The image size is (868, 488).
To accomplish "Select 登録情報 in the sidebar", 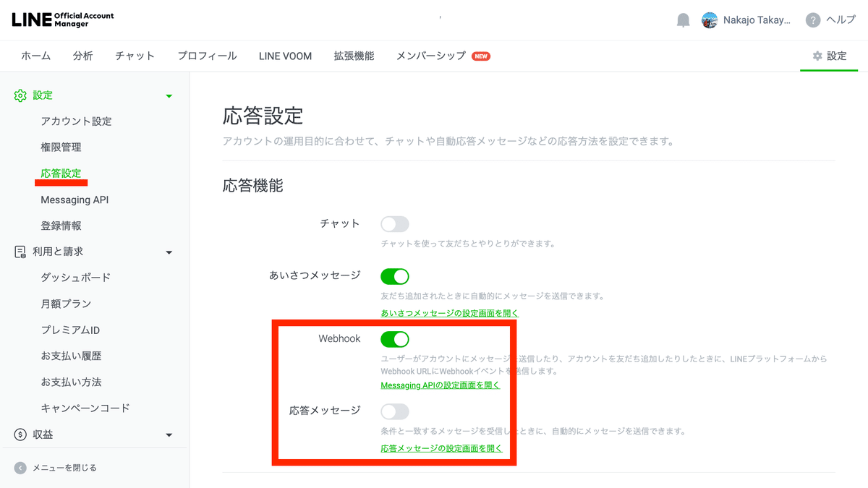I will click(x=61, y=226).
